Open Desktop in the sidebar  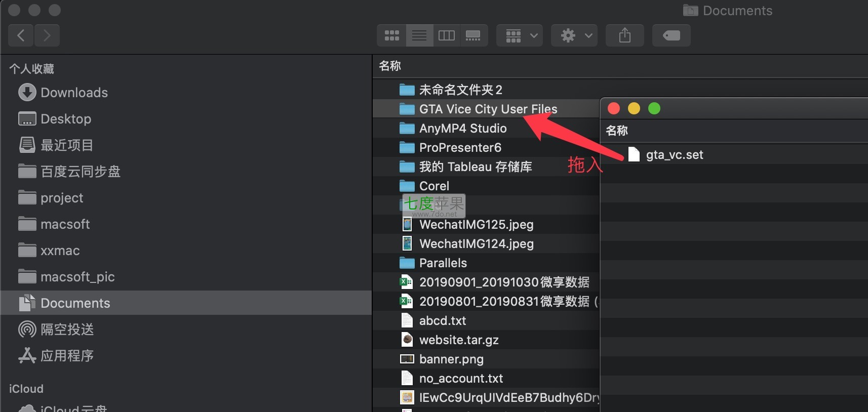[186, 119]
